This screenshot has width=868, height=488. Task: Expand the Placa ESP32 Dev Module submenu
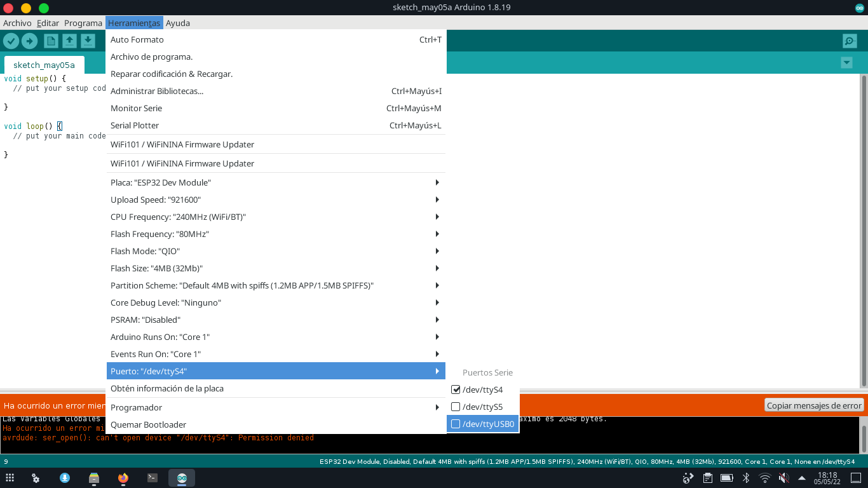[276, 182]
